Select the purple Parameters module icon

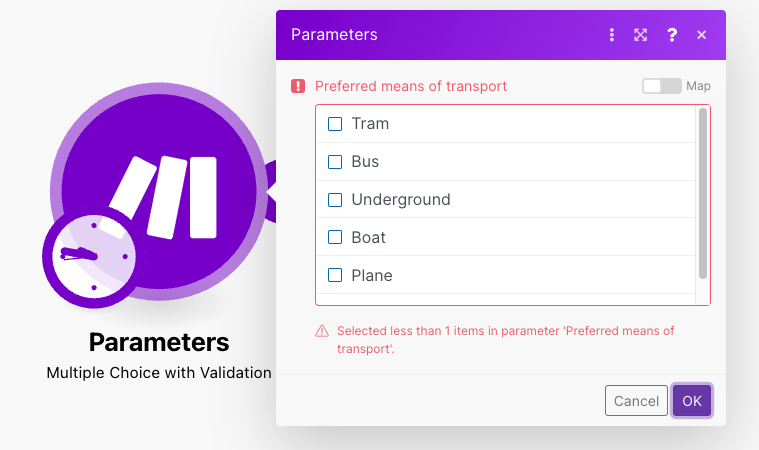(x=160, y=191)
